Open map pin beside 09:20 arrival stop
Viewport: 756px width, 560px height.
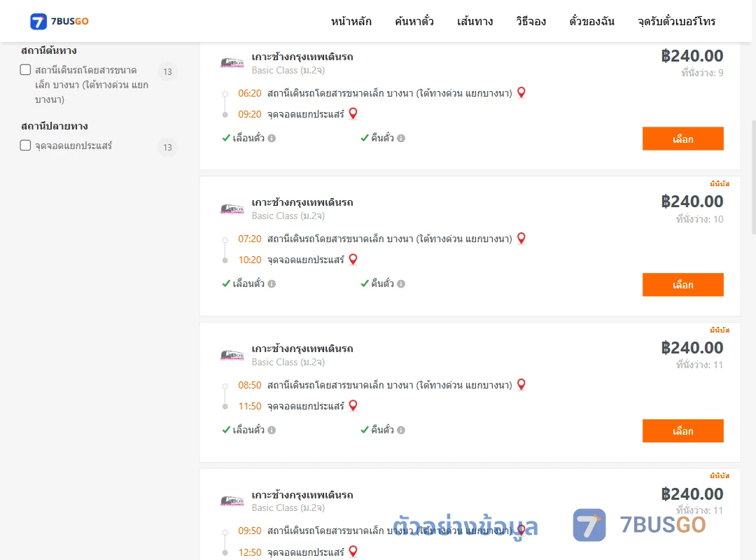353,113
